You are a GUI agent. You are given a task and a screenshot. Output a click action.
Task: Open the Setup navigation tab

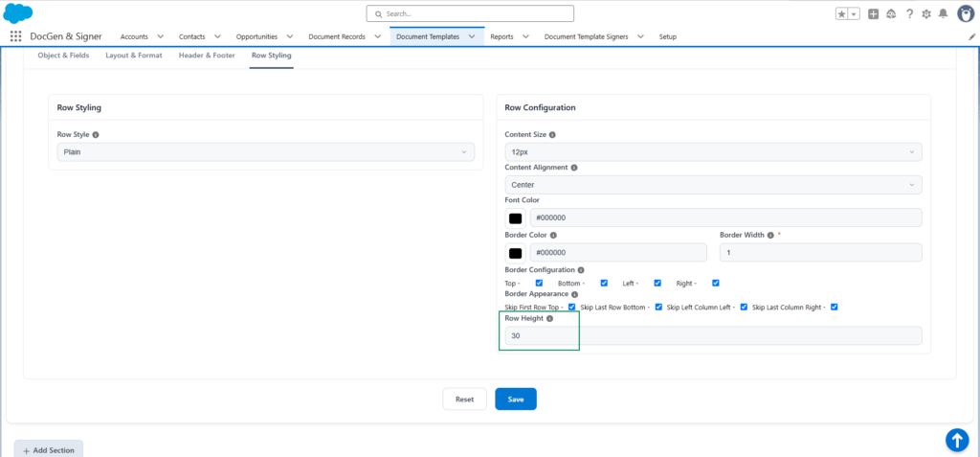pyautogui.click(x=667, y=37)
